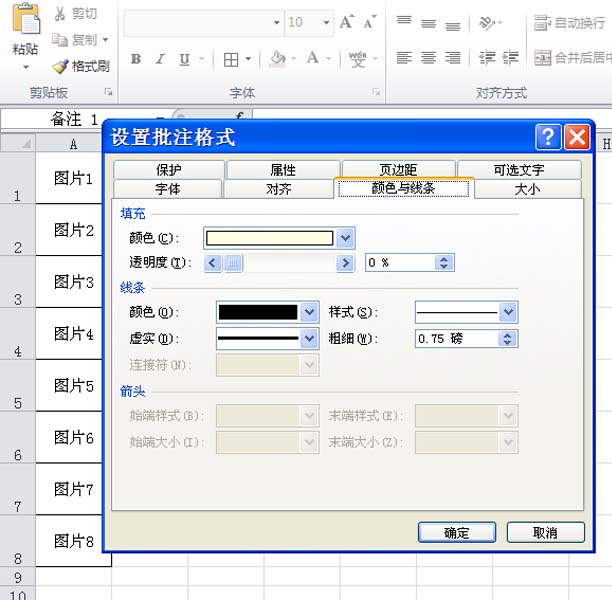Click the Wrap Text (自动换行) button

[569, 23]
